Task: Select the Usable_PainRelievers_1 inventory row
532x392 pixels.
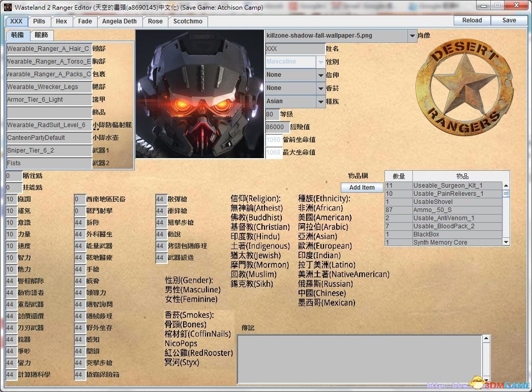Action: click(444, 194)
